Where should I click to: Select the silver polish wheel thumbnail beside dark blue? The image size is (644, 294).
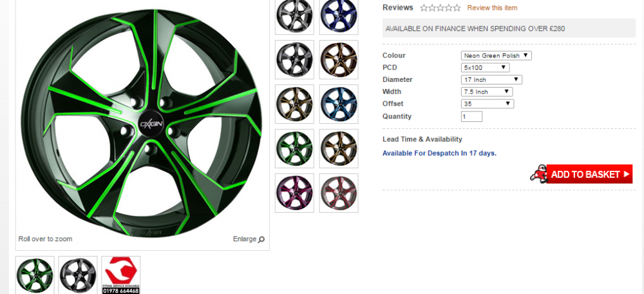coord(294,17)
